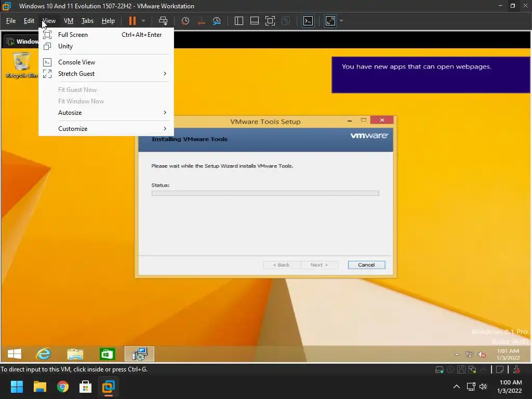Open File Explorer in guest taskbar

[x=75, y=354]
